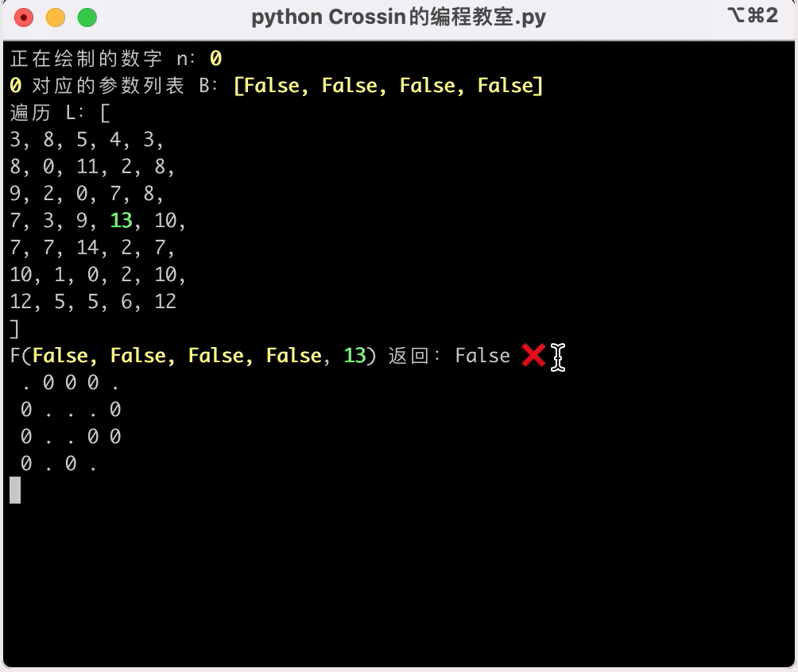
Task: Click the block cursor at the terminal prompt
Action: click(15, 490)
